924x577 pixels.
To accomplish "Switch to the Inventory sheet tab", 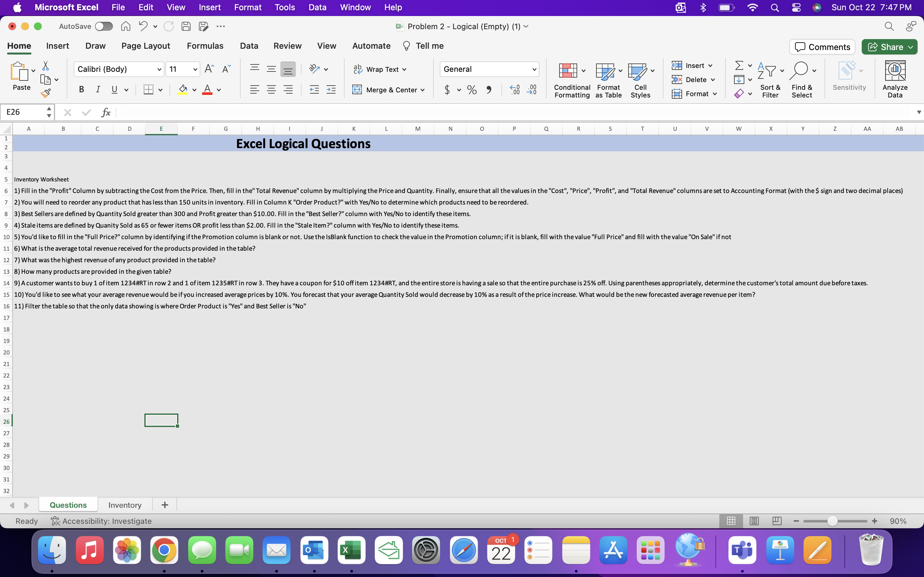I will click(x=124, y=505).
